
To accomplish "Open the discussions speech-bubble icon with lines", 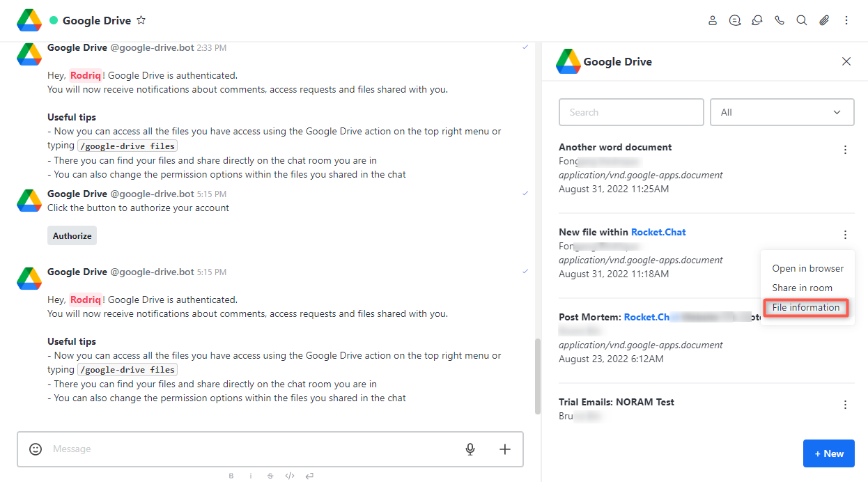I will [x=735, y=20].
